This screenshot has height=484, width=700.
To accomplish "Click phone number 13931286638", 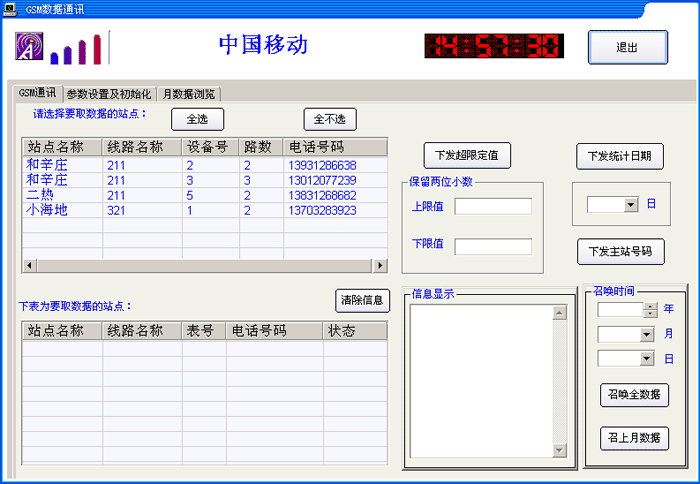I will [x=322, y=165].
